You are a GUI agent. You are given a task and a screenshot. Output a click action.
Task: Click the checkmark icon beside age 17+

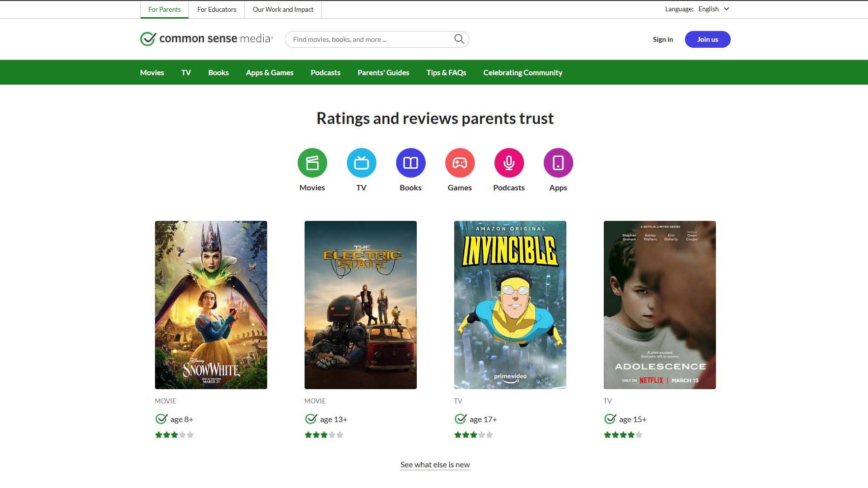[x=461, y=419]
